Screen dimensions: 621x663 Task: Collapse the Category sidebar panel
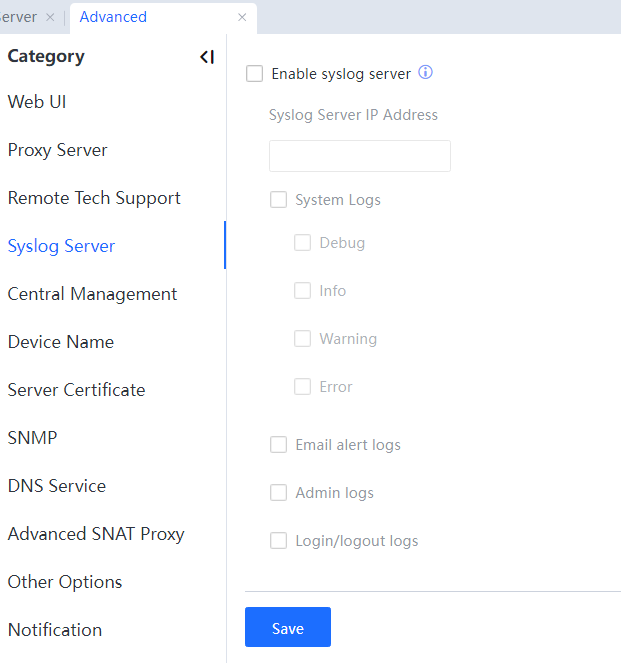(206, 57)
